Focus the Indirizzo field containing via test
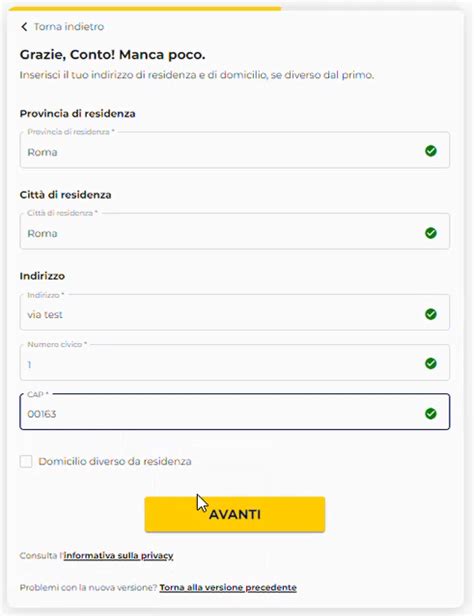Viewport: 474px width, 616px height. (235, 312)
